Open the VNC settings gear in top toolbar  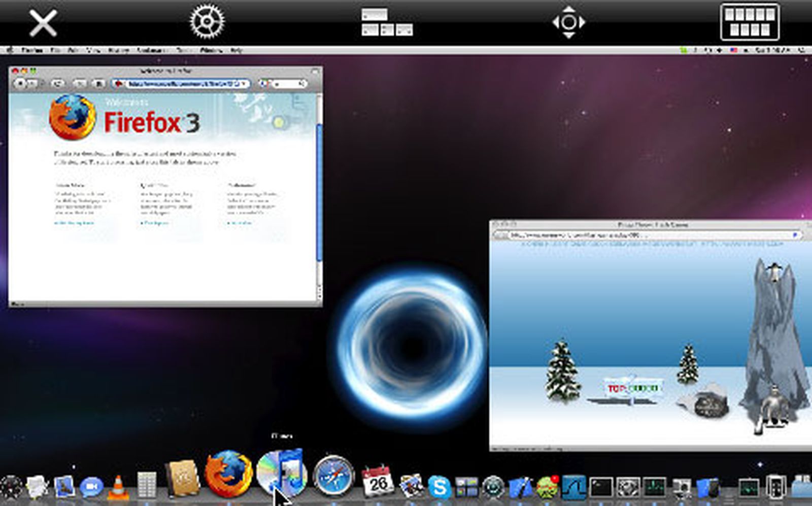[x=206, y=21]
